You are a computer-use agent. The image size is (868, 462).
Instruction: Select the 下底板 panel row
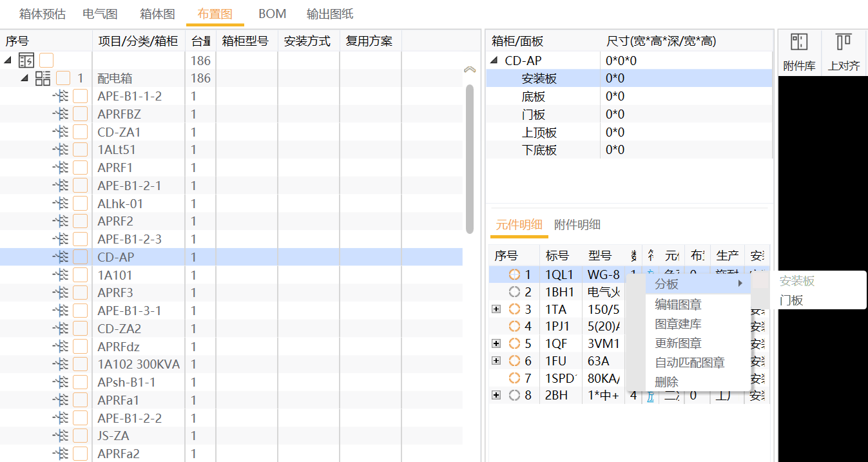point(630,150)
